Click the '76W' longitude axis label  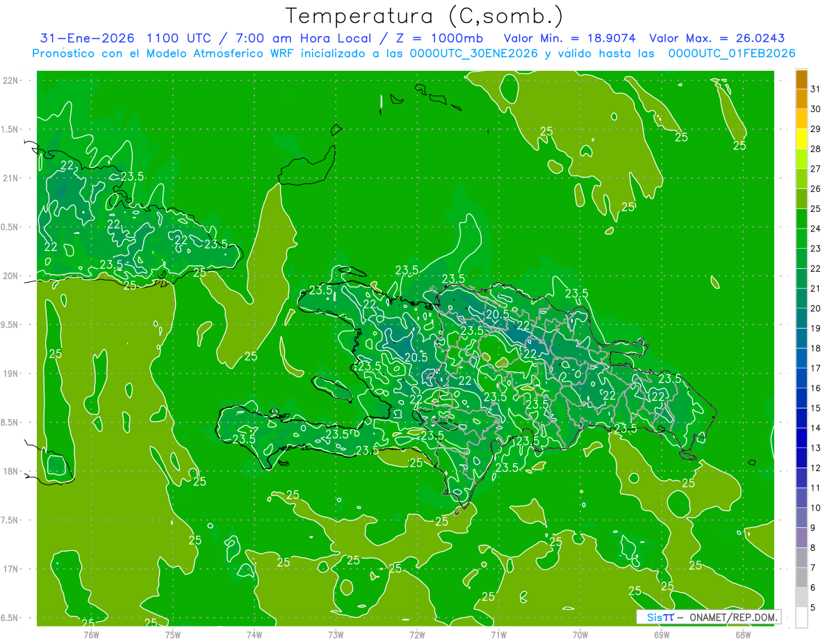point(91,634)
